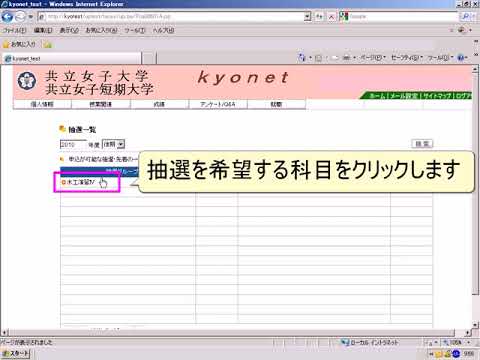This screenshot has width=480, height=360.
Task: Click the Refresh page icon
Action: click(319, 16)
